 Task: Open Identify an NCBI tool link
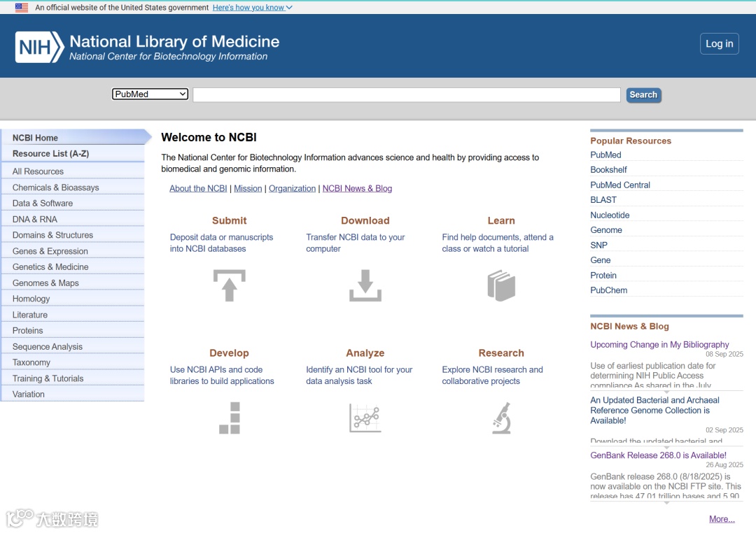tap(359, 376)
